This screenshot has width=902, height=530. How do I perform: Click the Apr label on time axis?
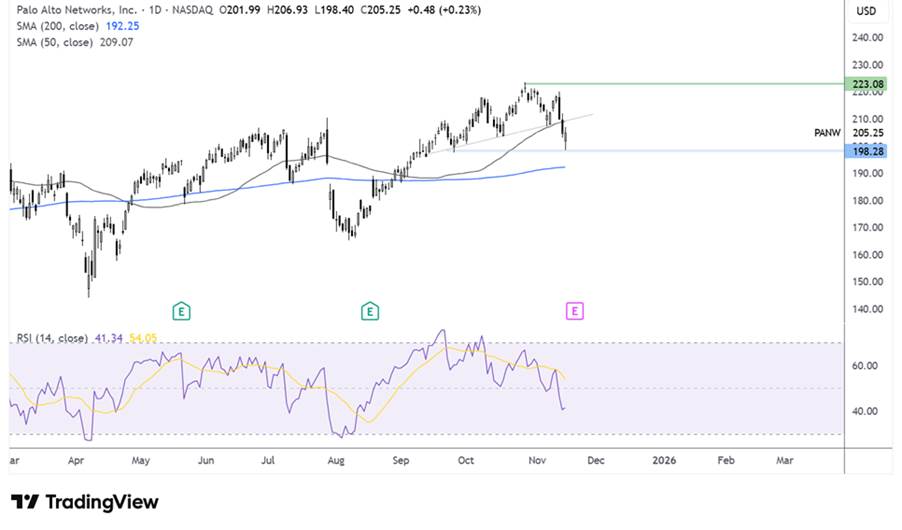(76, 460)
